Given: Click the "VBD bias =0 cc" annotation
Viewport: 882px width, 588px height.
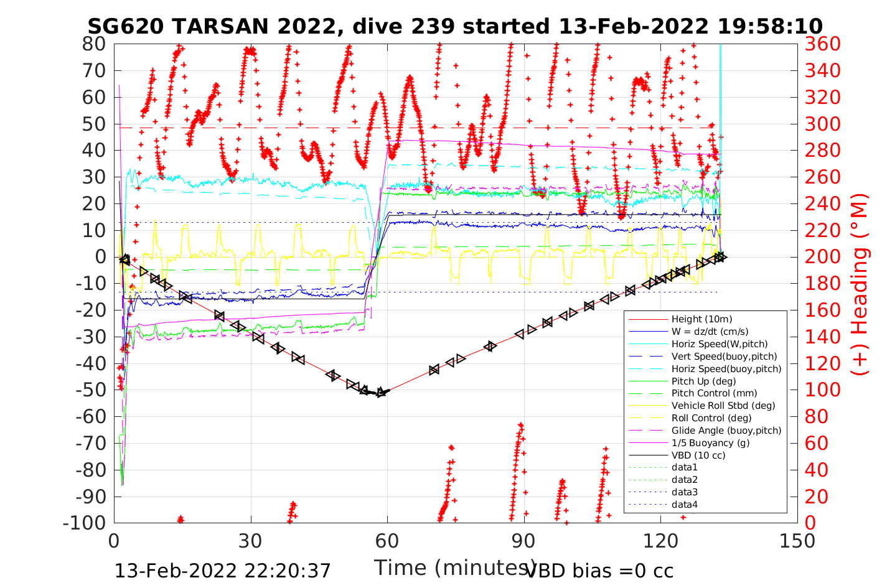Looking at the screenshot, I should pos(600,571).
